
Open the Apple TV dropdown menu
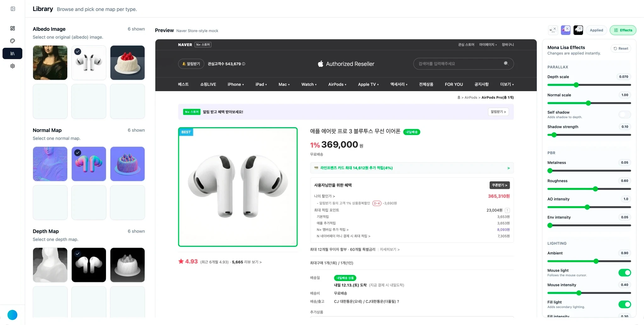(368, 84)
